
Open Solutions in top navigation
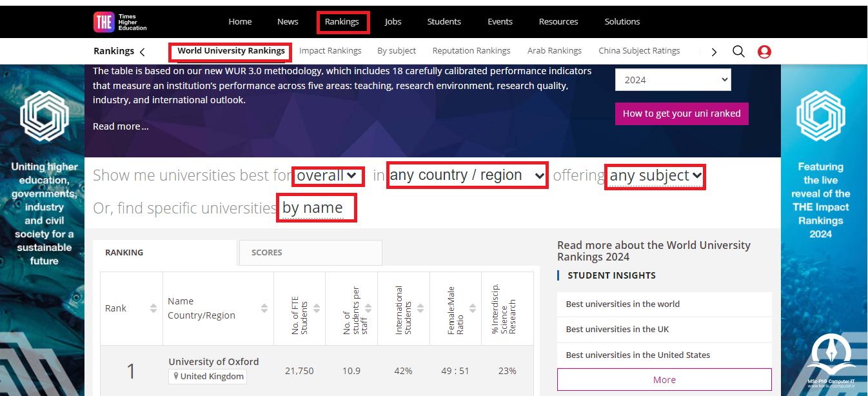pos(622,22)
